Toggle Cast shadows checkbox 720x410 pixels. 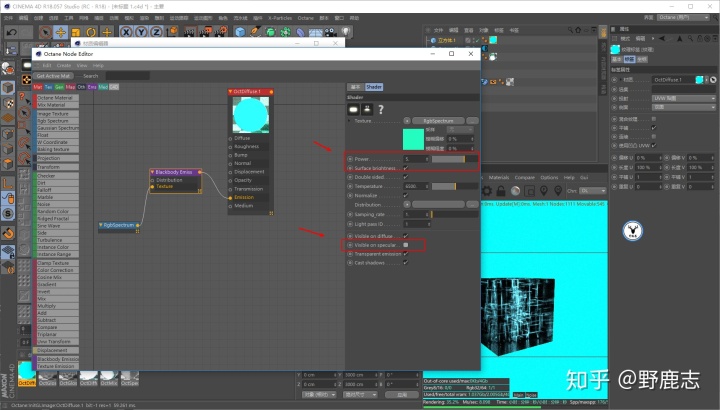[x=405, y=263]
